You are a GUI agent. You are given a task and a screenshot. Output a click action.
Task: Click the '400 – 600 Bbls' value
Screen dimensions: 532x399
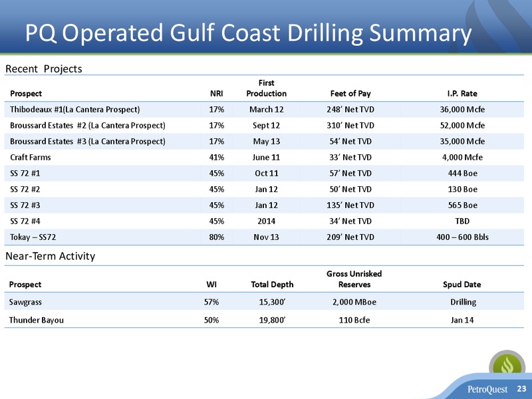pos(462,237)
